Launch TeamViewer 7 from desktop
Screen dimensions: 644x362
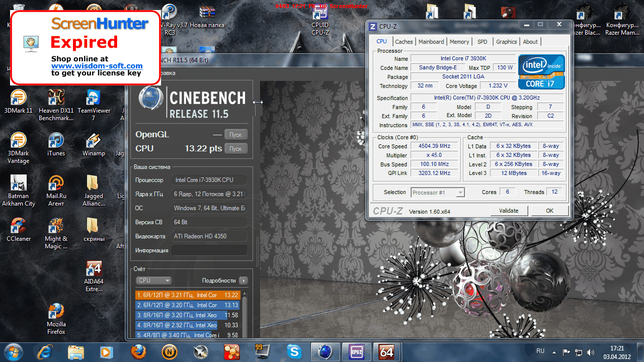94,98
